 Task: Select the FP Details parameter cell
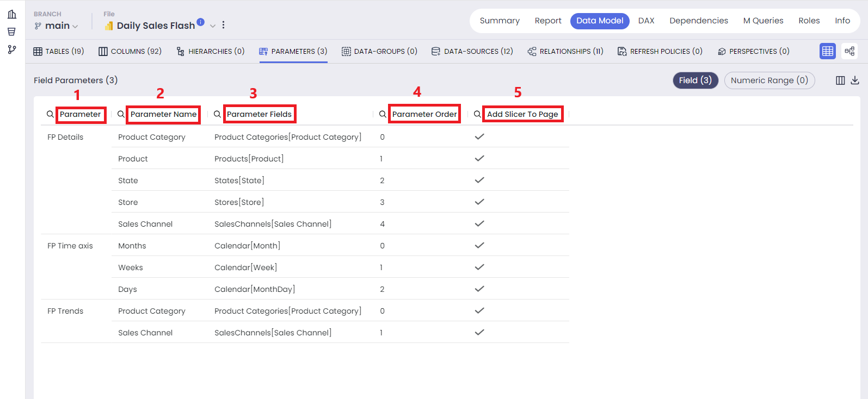[65, 137]
